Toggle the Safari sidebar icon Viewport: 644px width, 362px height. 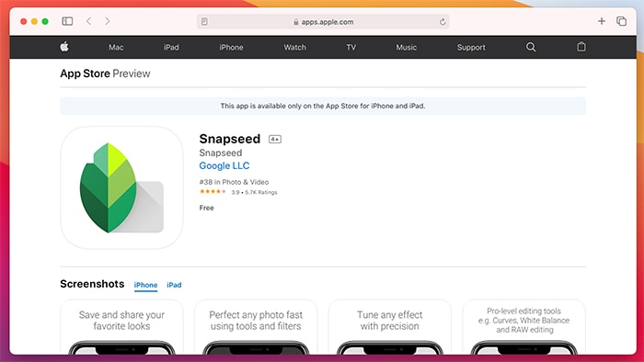(x=67, y=21)
